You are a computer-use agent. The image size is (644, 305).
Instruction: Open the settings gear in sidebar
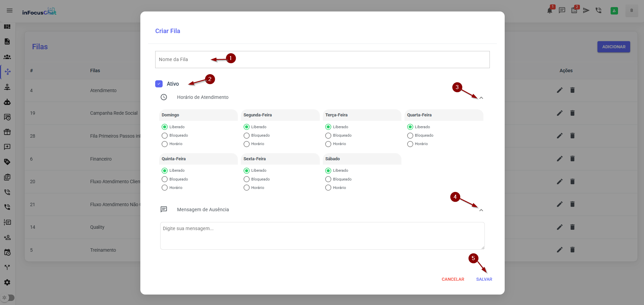pos(7,282)
